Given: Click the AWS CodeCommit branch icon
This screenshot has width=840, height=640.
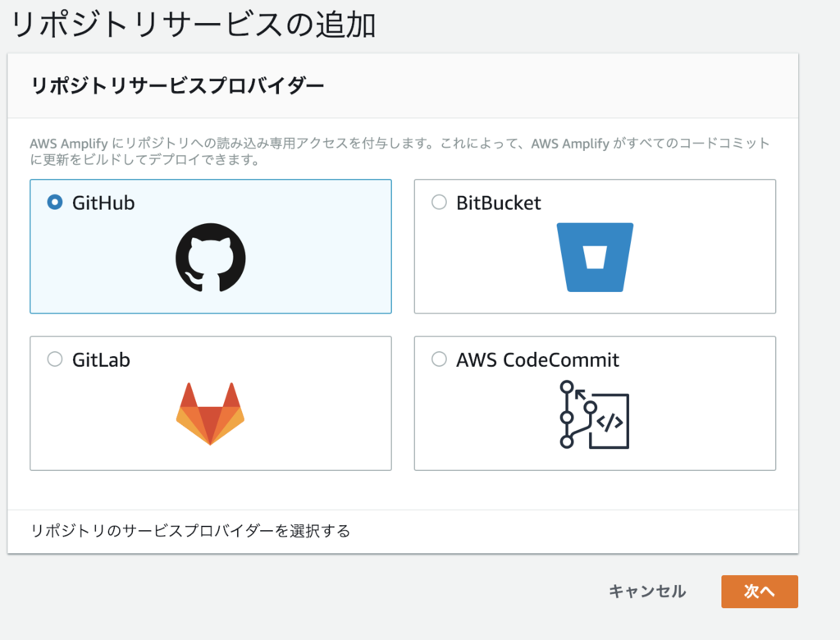Looking at the screenshot, I should click(594, 415).
